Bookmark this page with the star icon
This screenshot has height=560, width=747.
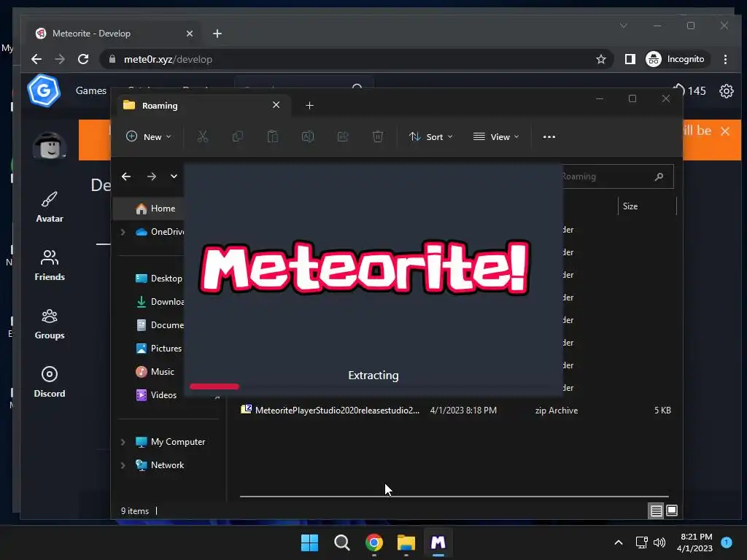(601, 59)
